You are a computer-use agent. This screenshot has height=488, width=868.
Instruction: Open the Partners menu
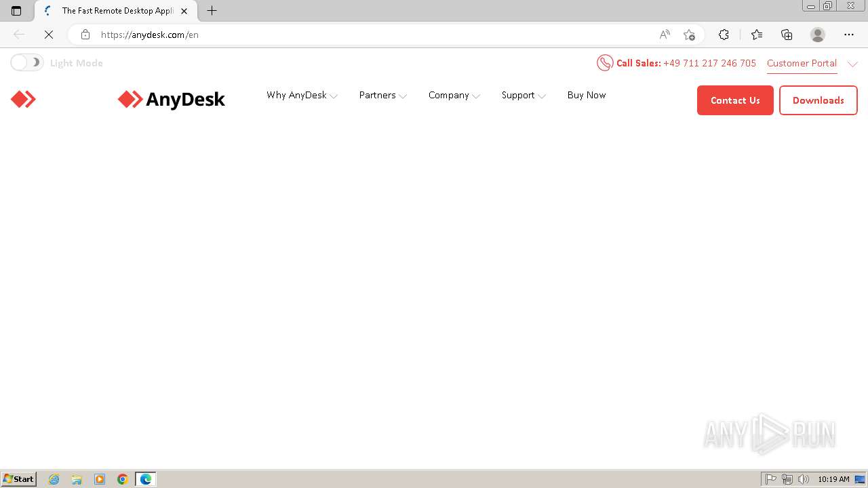377,95
